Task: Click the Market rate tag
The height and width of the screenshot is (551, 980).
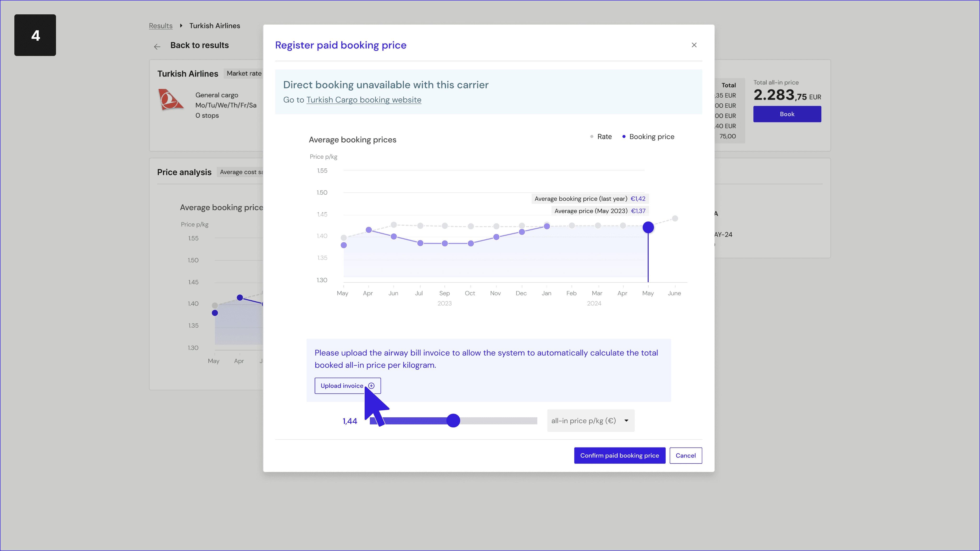Action: coord(244,73)
